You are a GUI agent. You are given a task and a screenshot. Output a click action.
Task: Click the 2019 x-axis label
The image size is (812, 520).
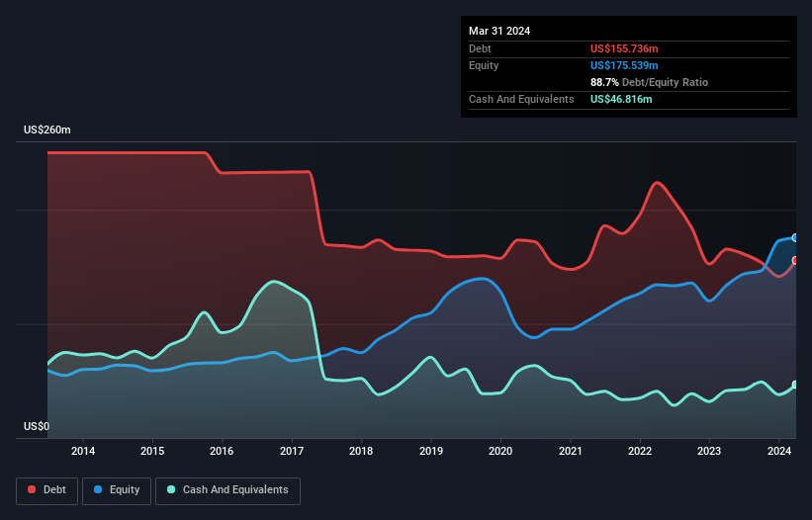[x=431, y=451]
